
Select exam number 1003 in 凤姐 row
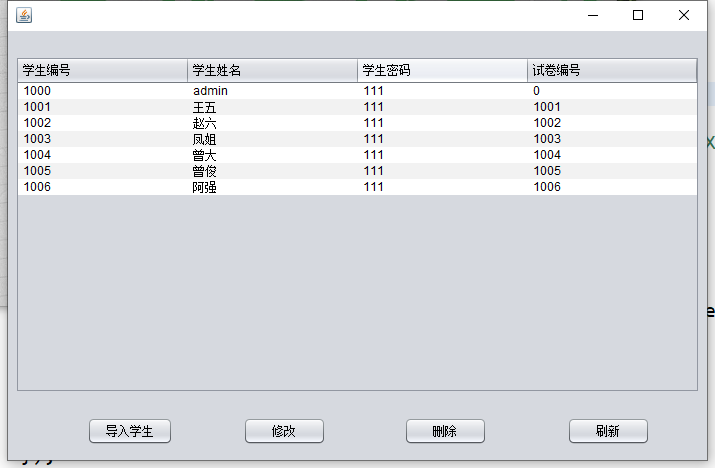tap(612, 139)
